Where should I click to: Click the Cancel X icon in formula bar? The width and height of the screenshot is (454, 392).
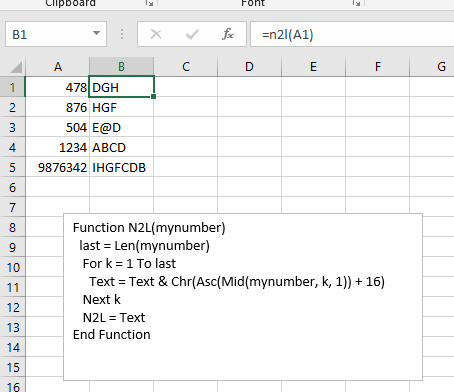point(156,34)
